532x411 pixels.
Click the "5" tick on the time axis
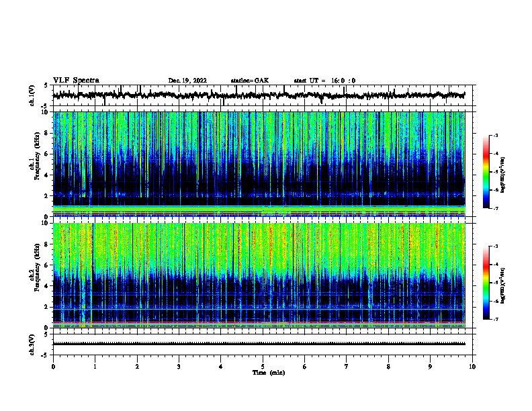tap(263, 367)
